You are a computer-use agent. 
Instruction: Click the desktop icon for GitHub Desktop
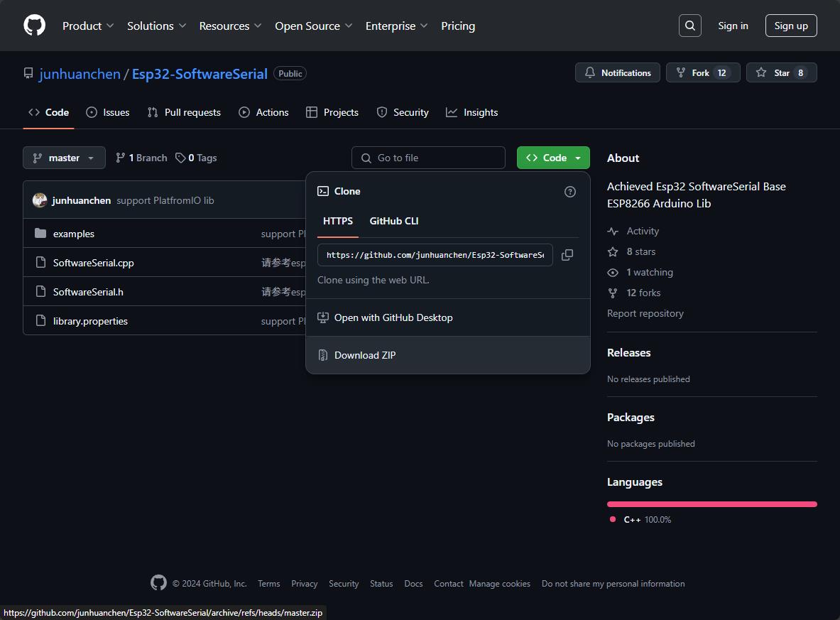click(x=323, y=317)
